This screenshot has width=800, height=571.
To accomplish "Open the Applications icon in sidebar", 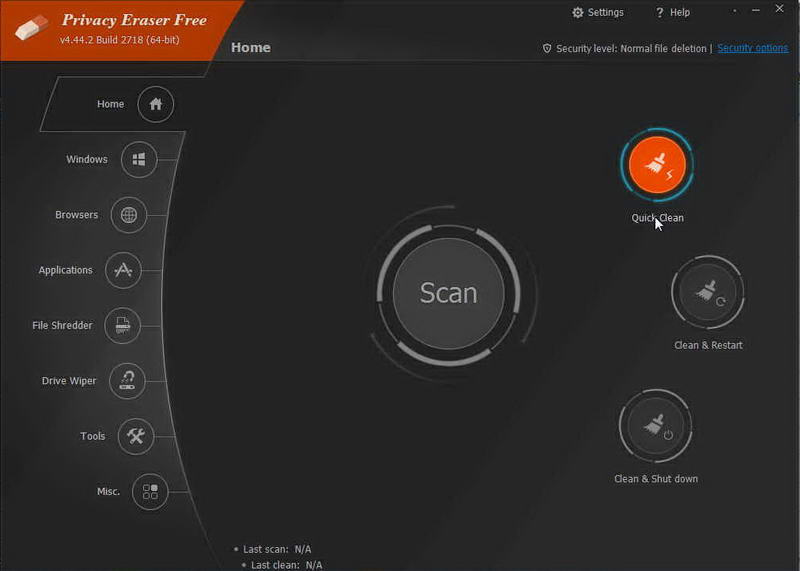I will pos(123,270).
